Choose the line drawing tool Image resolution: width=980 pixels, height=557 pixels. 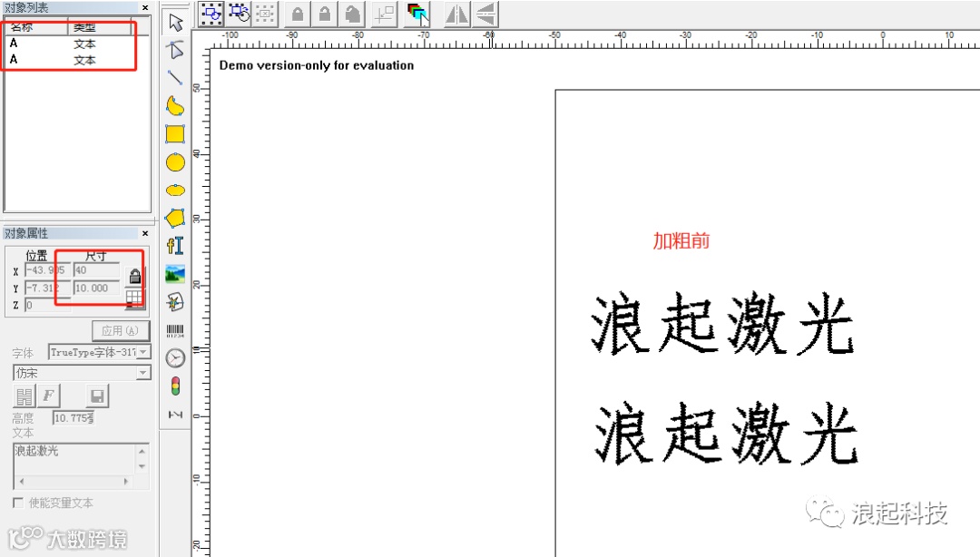(x=176, y=77)
